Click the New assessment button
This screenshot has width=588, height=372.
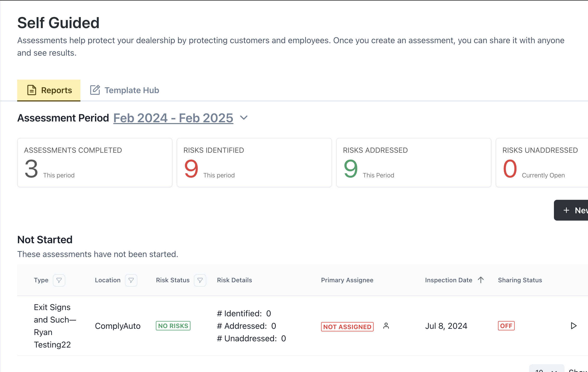pyautogui.click(x=571, y=210)
